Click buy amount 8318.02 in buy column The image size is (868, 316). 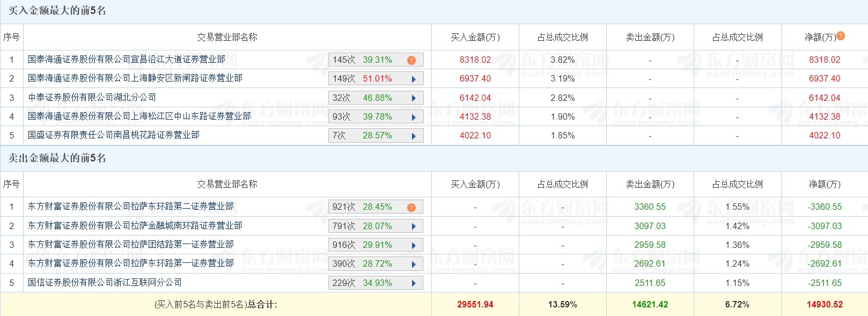pyautogui.click(x=475, y=60)
